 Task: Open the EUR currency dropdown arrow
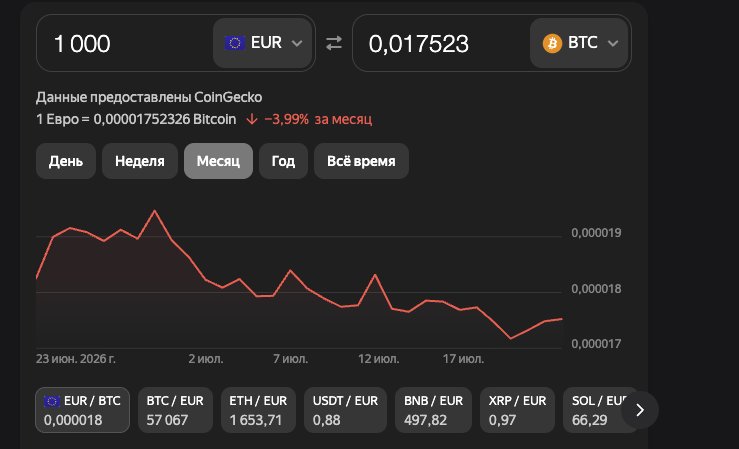coord(297,43)
